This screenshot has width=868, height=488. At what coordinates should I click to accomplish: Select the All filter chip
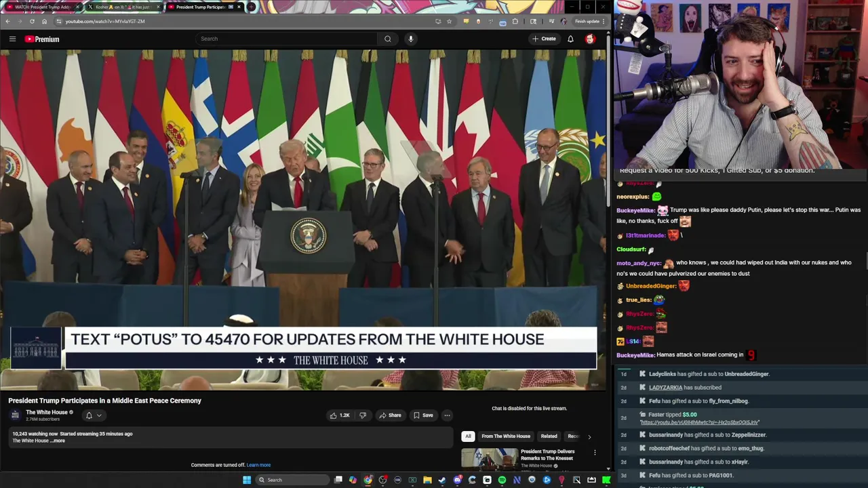[x=468, y=436]
